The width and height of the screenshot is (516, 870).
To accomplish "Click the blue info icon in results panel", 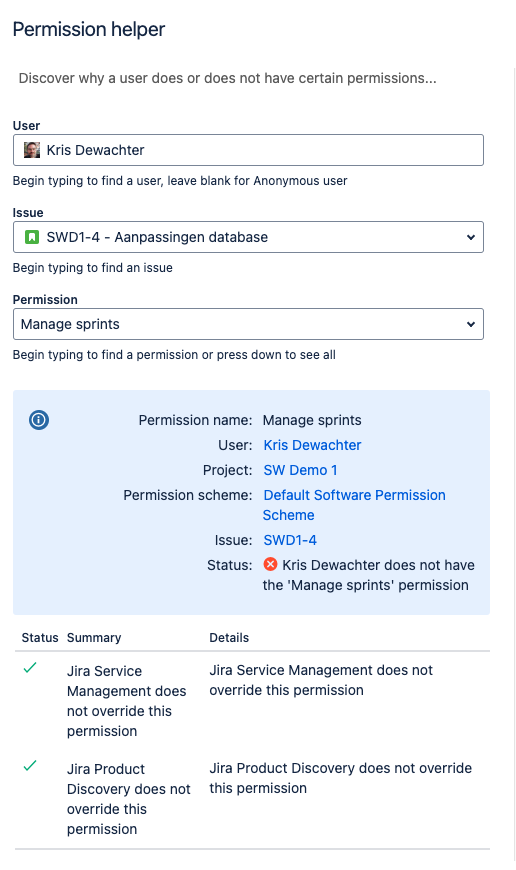I will (x=39, y=420).
